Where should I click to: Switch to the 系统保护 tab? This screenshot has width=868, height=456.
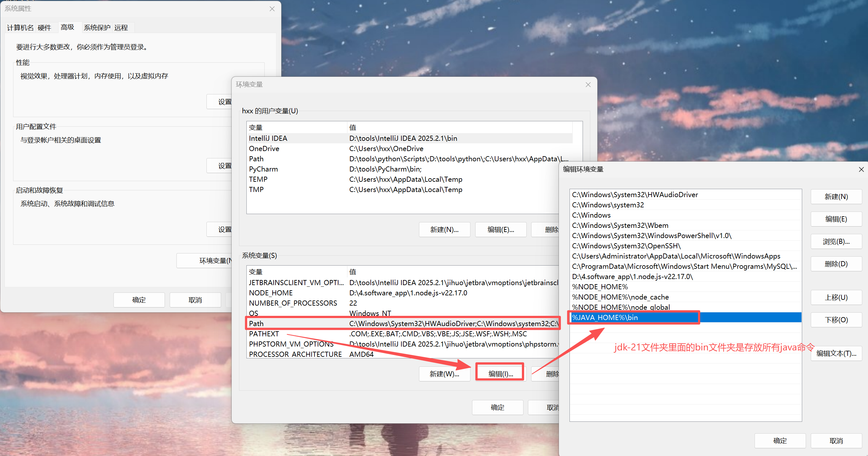tap(97, 28)
